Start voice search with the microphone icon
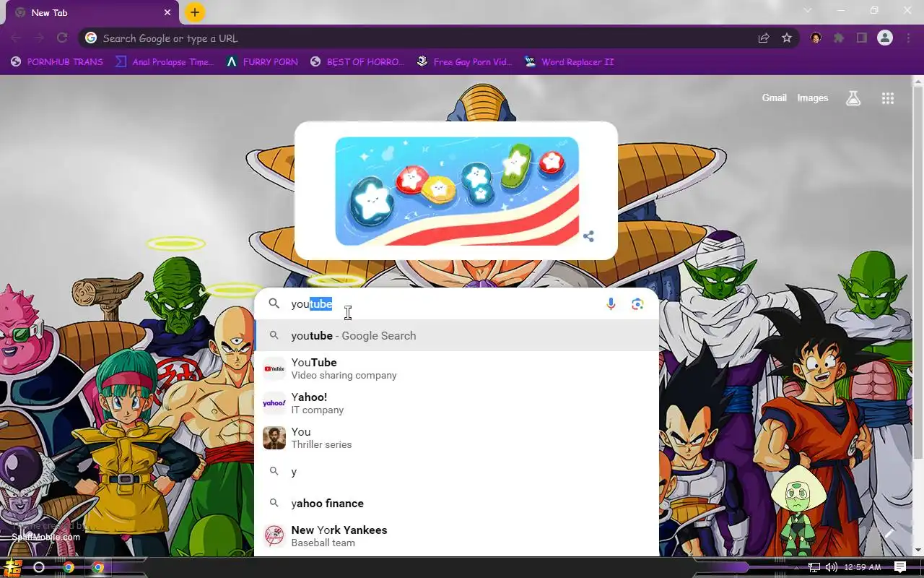Screen dimensions: 924x578 (x=611, y=304)
